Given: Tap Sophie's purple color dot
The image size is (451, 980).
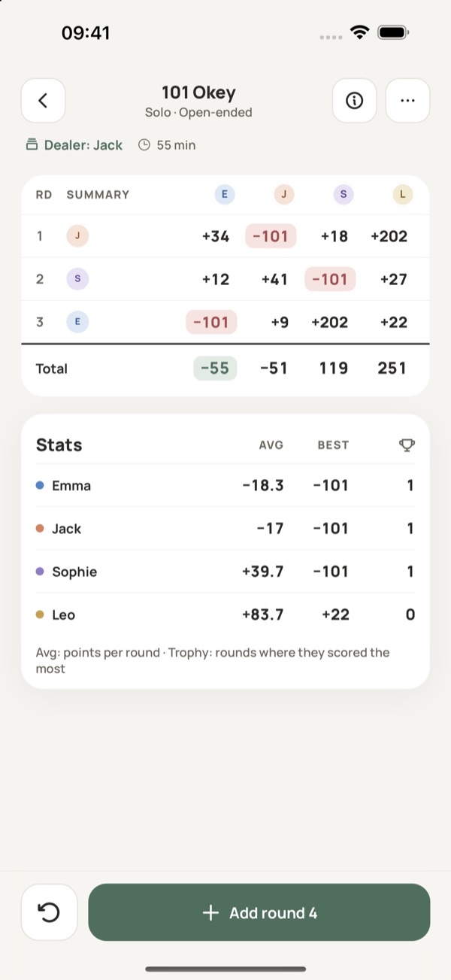Looking at the screenshot, I should pyautogui.click(x=40, y=572).
